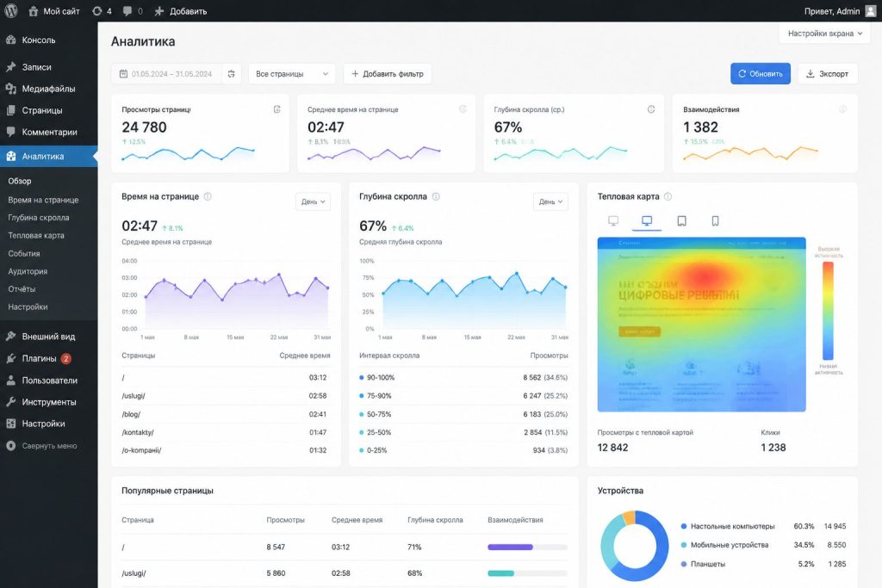Click the icon right of the date range
This screenshot has height=588, width=882.
pyautogui.click(x=231, y=74)
